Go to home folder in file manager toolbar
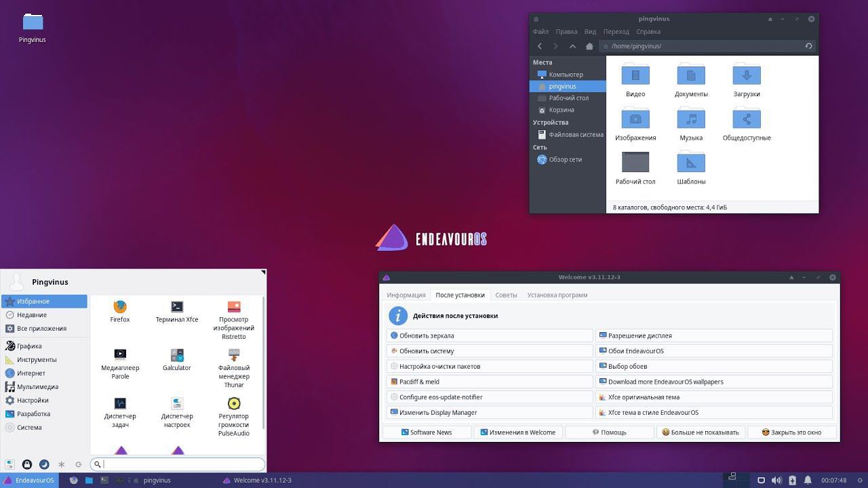The image size is (868, 488). click(589, 46)
